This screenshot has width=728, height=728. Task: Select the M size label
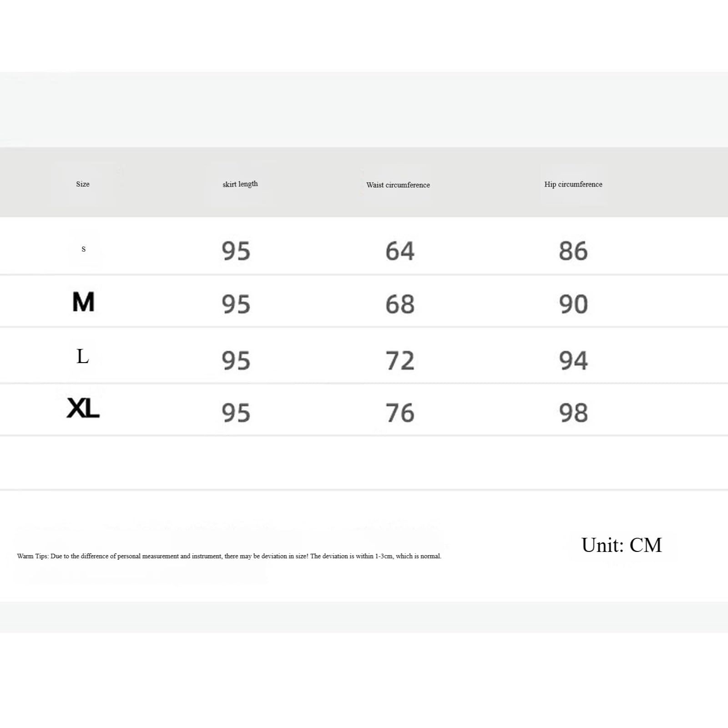click(x=83, y=302)
